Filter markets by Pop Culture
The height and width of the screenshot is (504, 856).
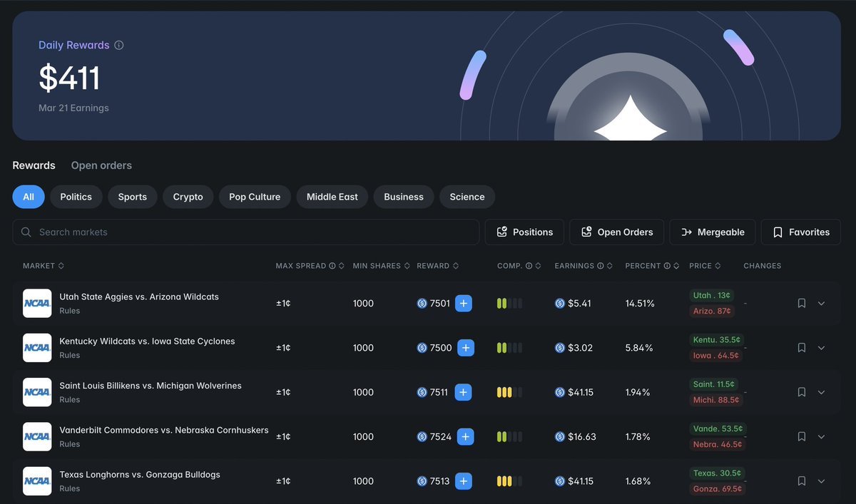point(255,197)
